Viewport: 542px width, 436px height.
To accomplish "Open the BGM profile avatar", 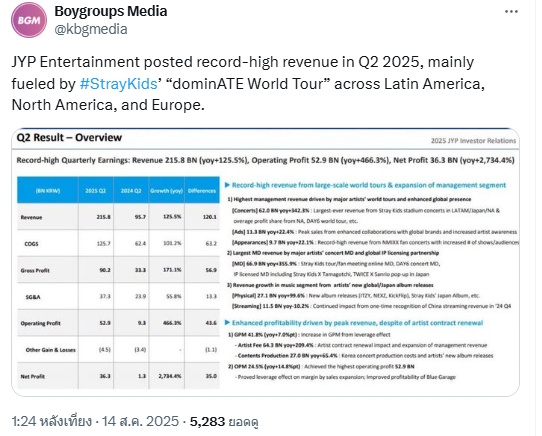I will [29, 20].
